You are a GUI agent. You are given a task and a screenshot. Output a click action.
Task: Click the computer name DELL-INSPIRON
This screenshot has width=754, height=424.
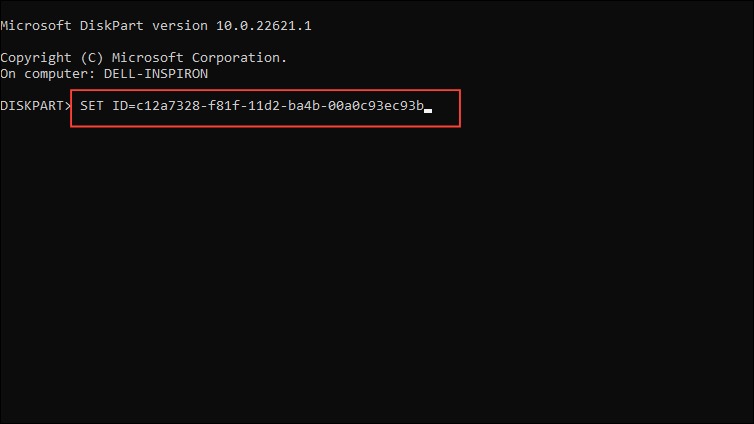(156, 74)
